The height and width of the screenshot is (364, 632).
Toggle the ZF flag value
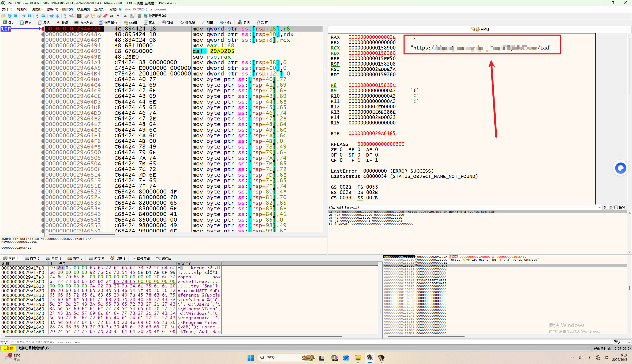point(341,150)
